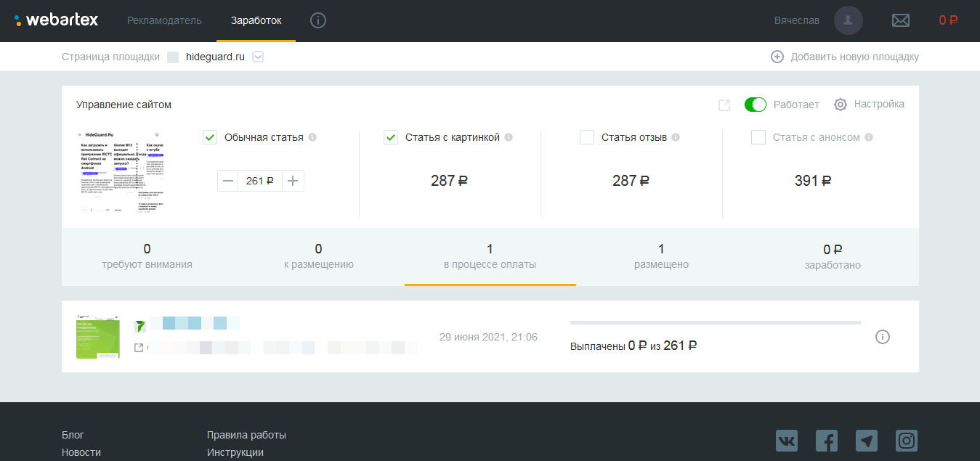This screenshot has width=980, height=461.
Task: Show в процессе оплаты orders
Action: pos(490,257)
